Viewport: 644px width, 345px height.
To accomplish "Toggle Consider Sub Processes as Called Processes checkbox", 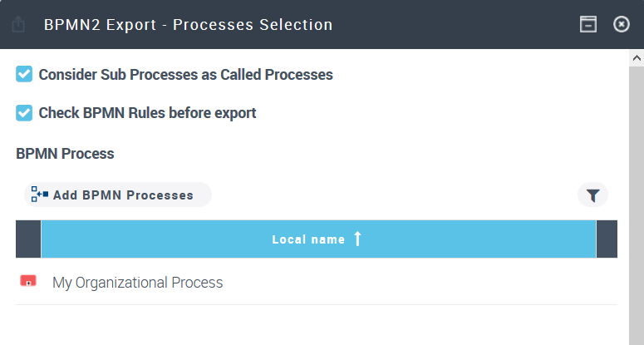I will [24, 75].
